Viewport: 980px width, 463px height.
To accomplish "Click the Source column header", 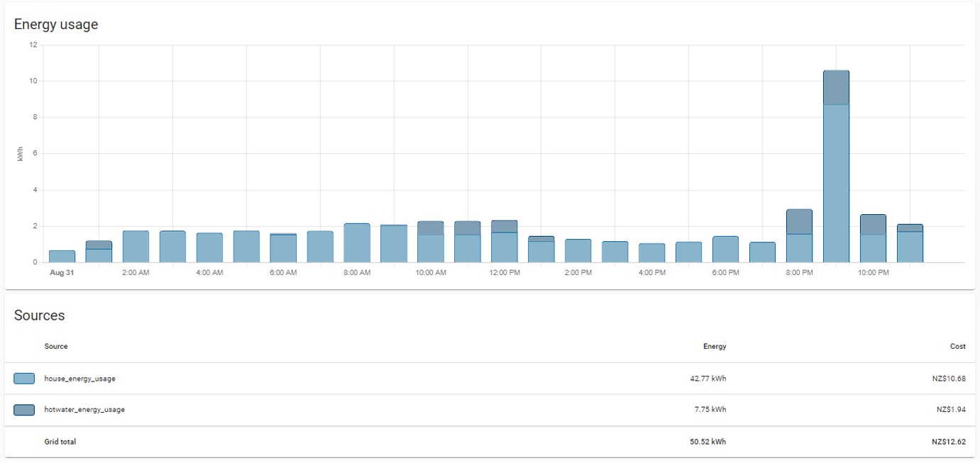I will click(x=56, y=347).
